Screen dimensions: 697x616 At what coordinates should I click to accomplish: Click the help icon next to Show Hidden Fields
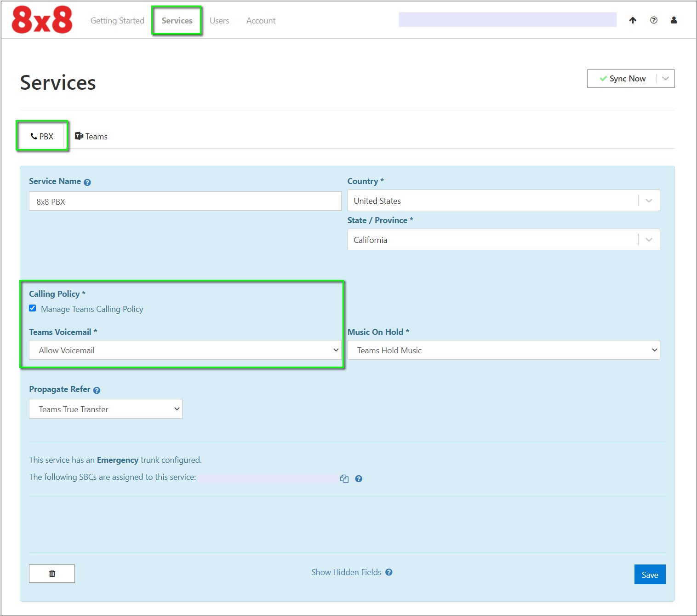coord(389,572)
